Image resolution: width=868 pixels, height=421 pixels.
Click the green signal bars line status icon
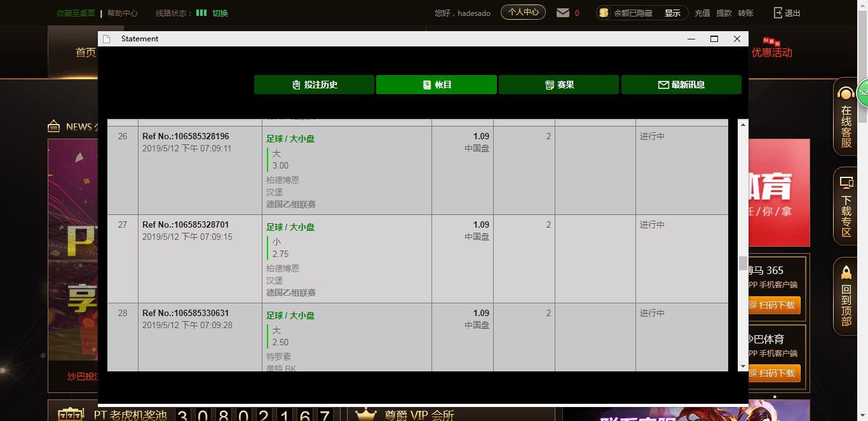201,13
